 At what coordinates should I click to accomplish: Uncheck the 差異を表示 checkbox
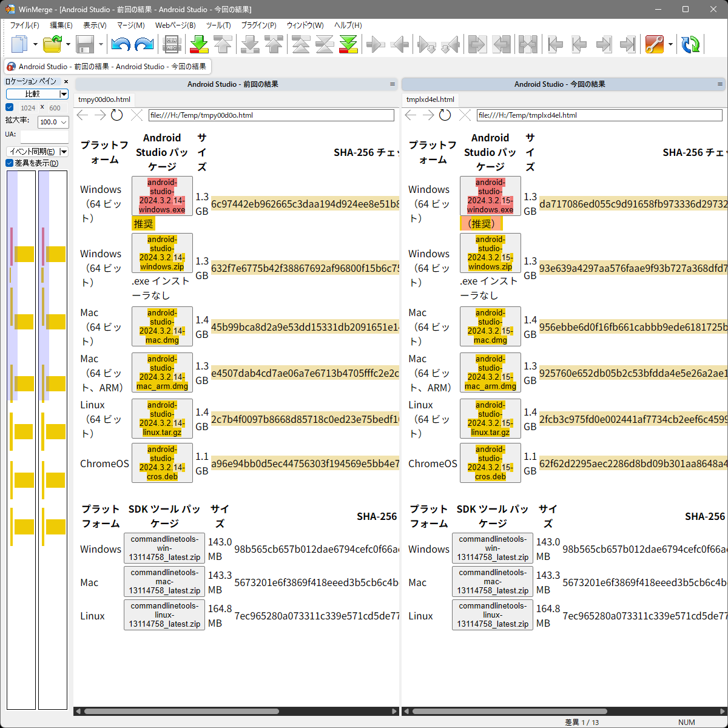pyautogui.click(x=10, y=163)
